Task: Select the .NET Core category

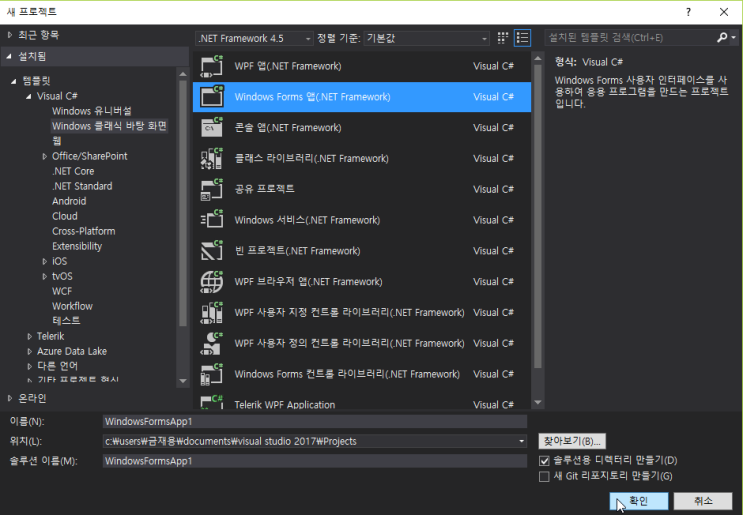Action: point(73,171)
